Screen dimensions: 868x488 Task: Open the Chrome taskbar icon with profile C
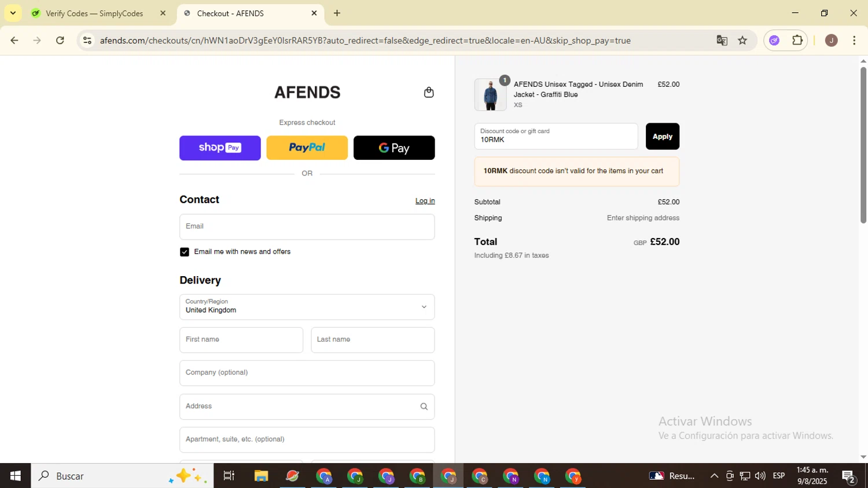480,476
